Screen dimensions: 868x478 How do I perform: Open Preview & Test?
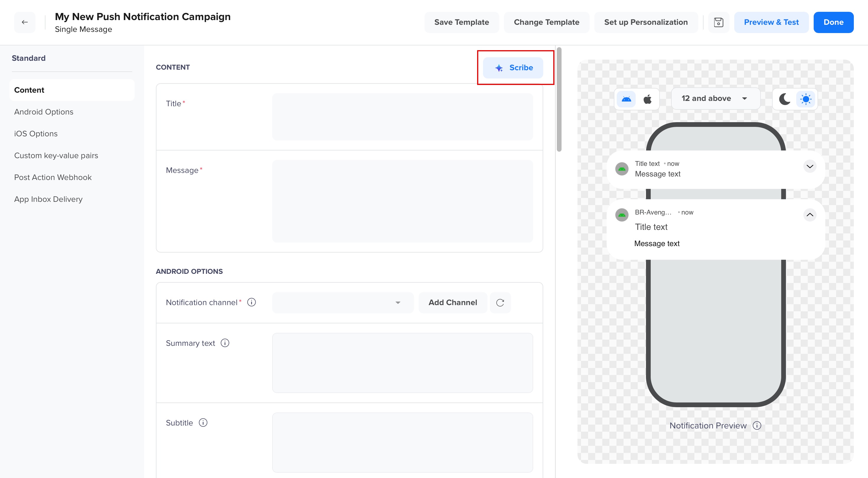(771, 22)
